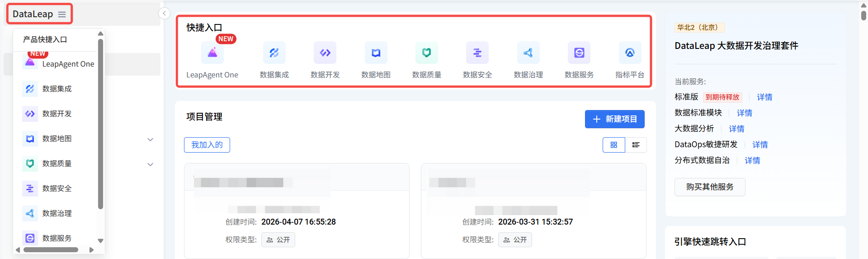Viewport: 868px width, 259px height.
Task: Open the DataLeap hamburger menu icon
Action: (x=62, y=14)
